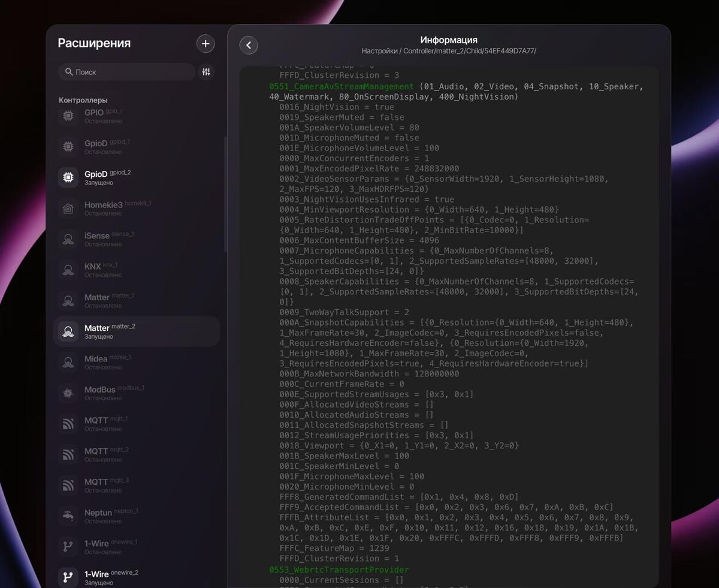Click the 0003_NightVisionUsesInfrared = true line

[x=367, y=199]
